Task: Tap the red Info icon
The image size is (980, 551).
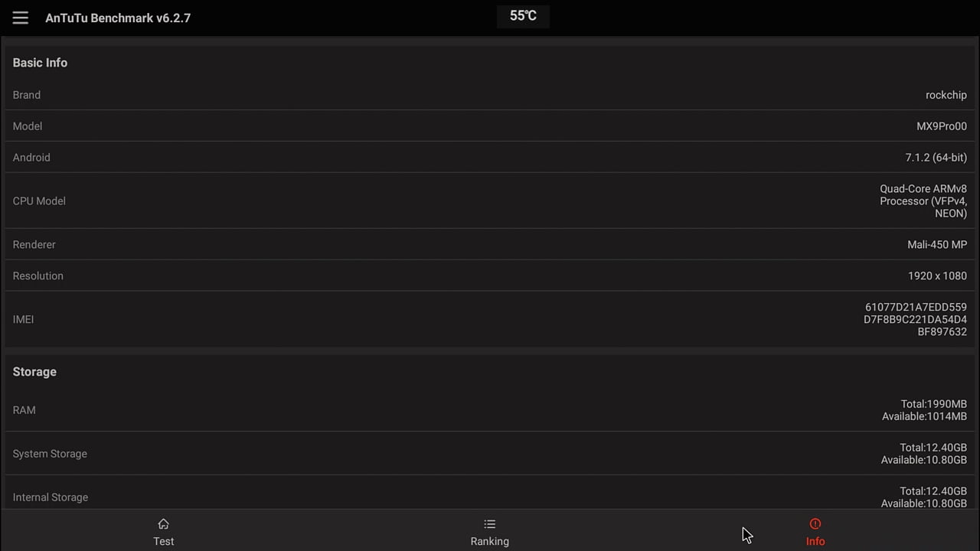Action: pyautogui.click(x=815, y=524)
